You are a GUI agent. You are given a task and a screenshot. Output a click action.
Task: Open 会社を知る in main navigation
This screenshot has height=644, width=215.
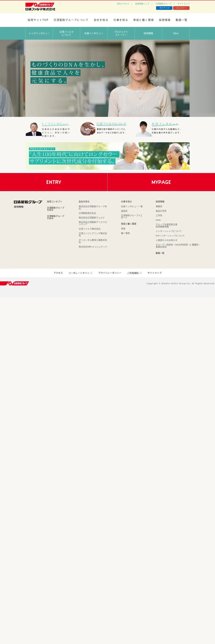(x=101, y=20)
